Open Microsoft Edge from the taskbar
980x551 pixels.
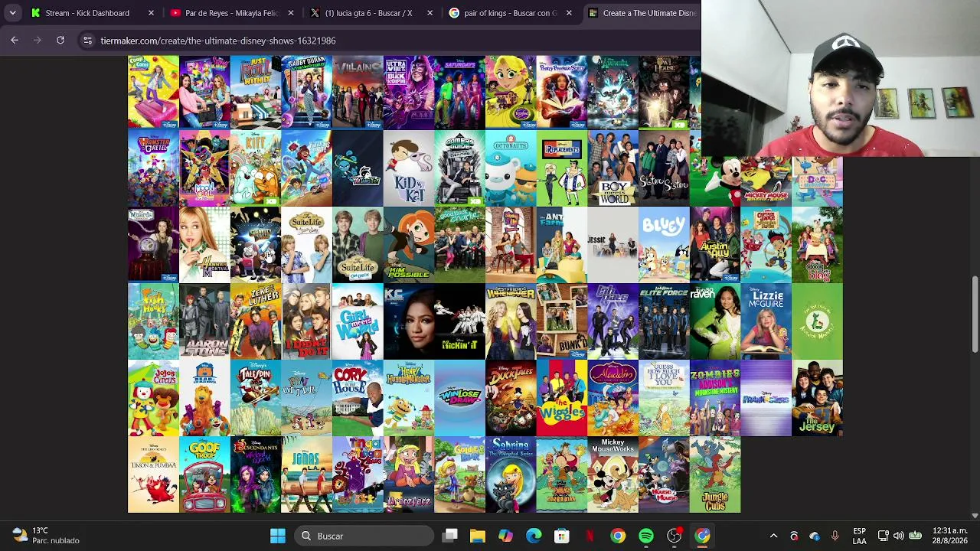point(534,536)
